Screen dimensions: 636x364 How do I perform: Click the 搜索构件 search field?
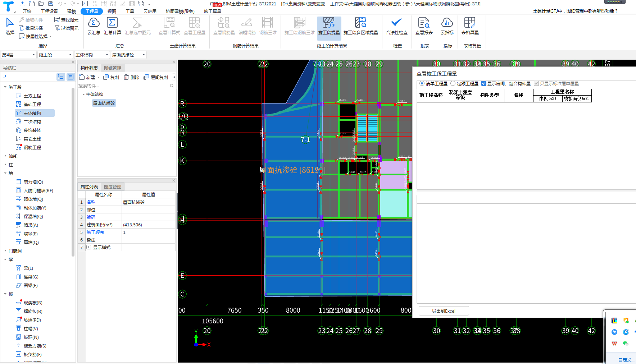[x=124, y=86]
